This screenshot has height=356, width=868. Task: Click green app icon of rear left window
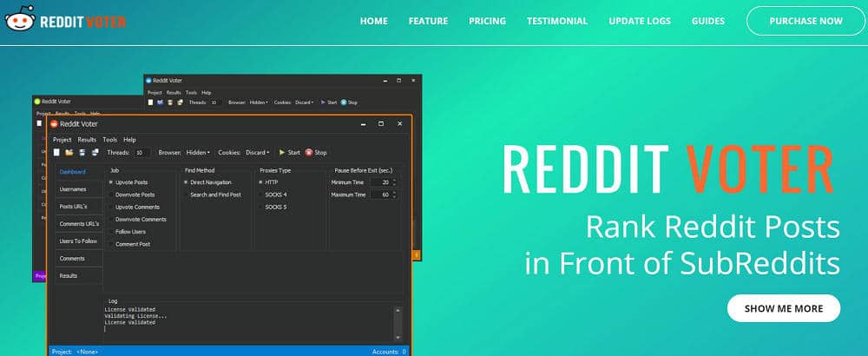pyautogui.click(x=37, y=102)
